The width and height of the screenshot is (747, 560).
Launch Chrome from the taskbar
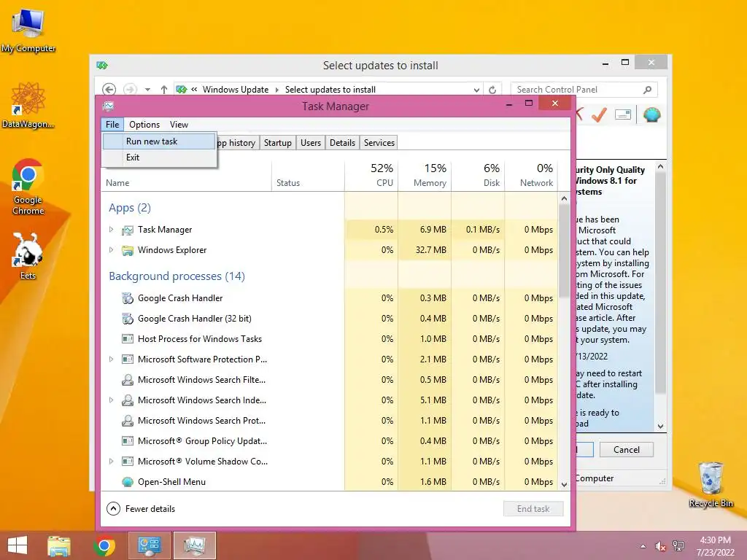(x=104, y=545)
